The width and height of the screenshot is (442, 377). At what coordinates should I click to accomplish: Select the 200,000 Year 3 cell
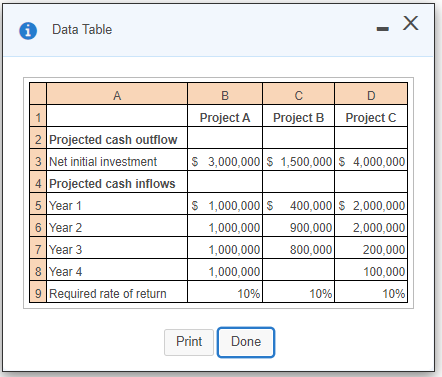pyautogui.click(x=371, y=248)
